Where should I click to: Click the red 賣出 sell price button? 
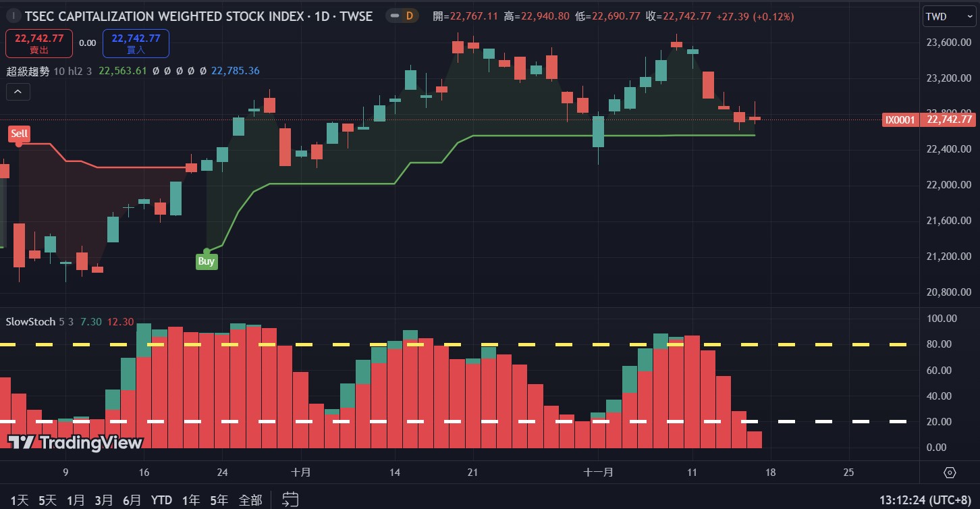tap(39, 43)
